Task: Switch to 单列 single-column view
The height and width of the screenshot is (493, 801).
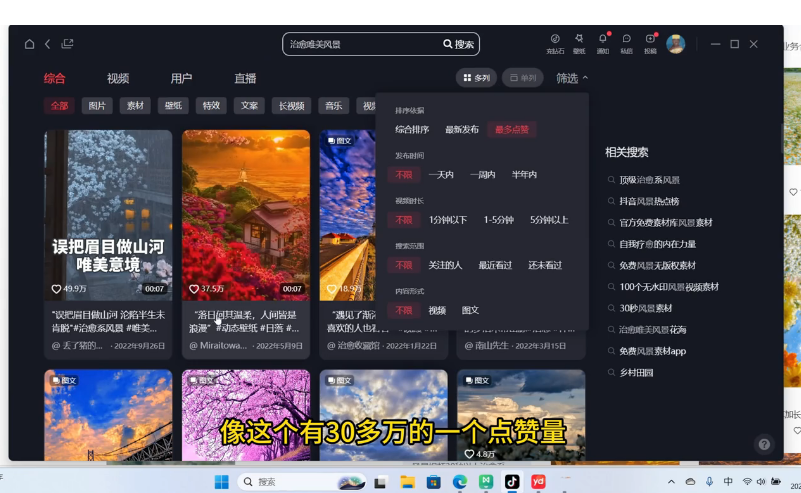Action: pos(523,78)
